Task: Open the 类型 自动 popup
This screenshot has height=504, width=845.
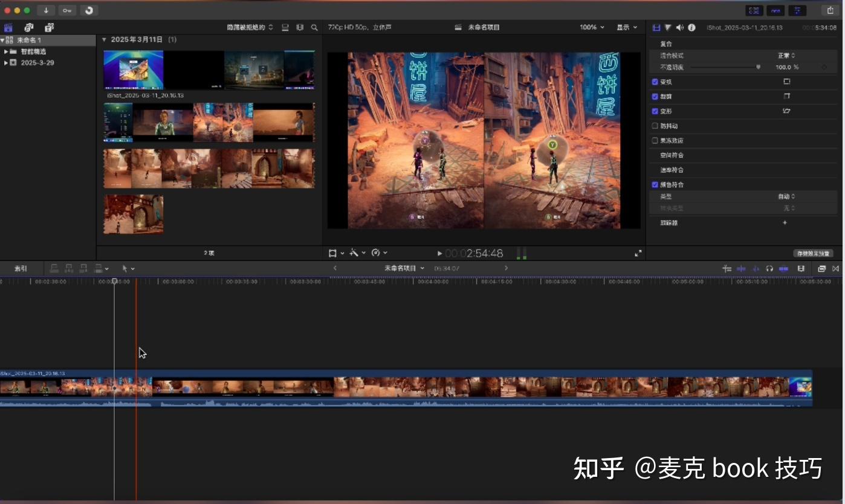Action: (x=786, y=196)
